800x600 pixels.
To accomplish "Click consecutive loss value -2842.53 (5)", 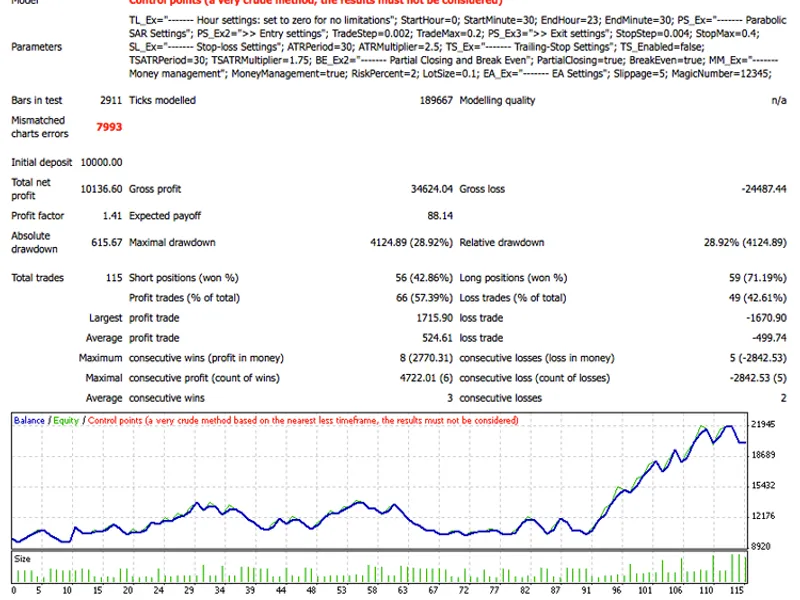I will click(758, 378).
